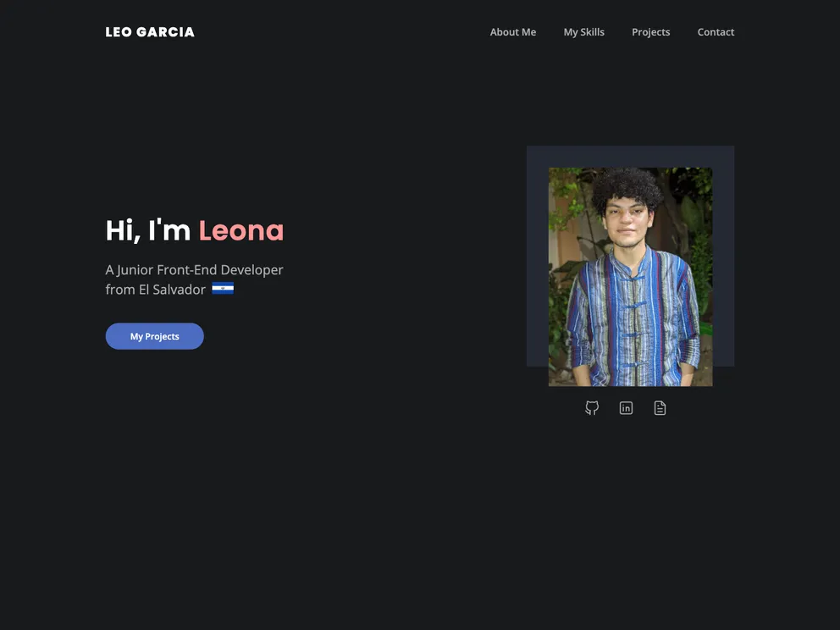Select Projects in the top navigation
This screenshot has width=840, height=630.
650,32
